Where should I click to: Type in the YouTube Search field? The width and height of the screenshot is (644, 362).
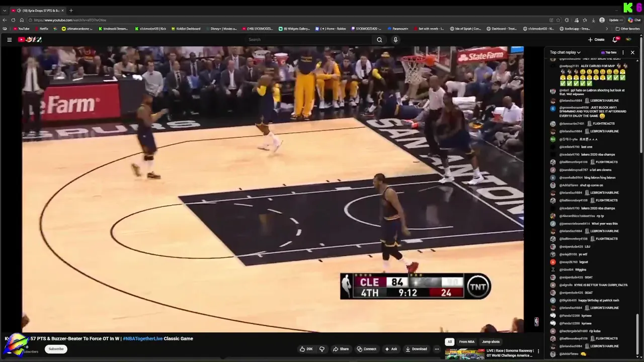click(x=309, y=40)
